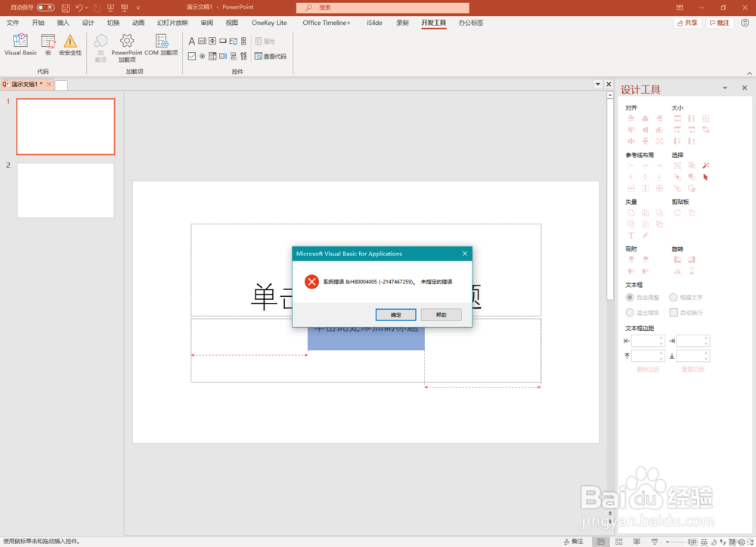Click the 批注 comments button
The width and height of the screenshot is (756, 547).
[720, 23]
